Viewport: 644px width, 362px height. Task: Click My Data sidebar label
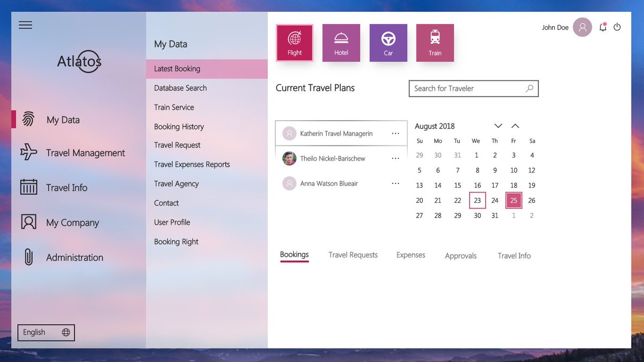tap(63, 120)
